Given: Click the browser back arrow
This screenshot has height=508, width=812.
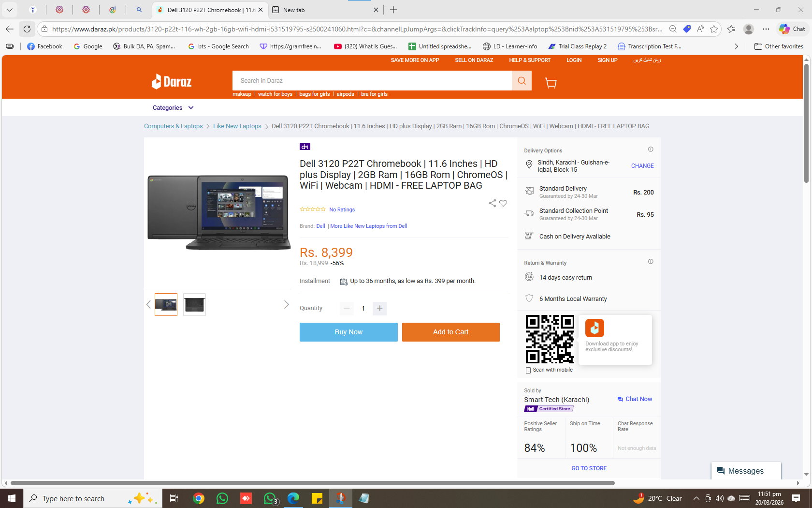Looking at the screenshot, I should tap(10, 29).
